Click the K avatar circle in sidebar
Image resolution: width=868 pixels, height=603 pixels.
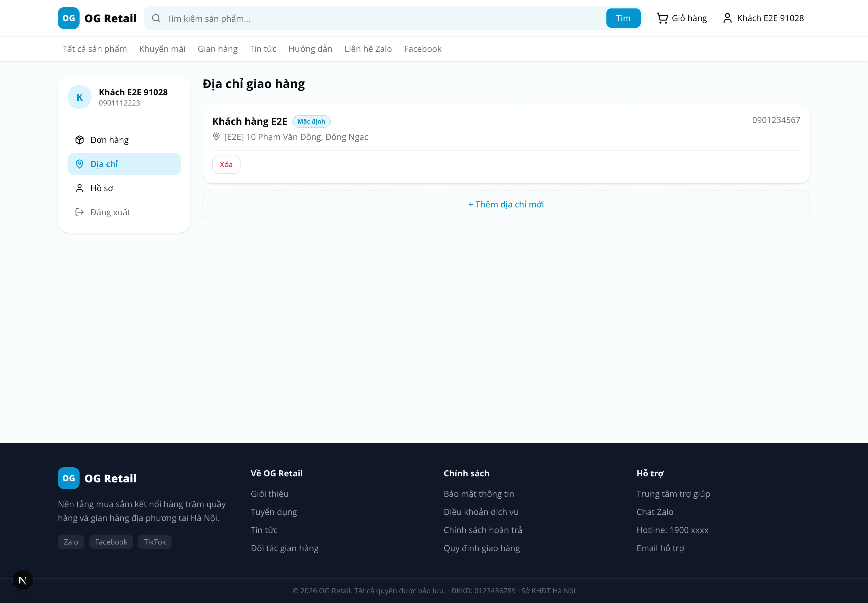pyautogui.click(x=79, y=97)
